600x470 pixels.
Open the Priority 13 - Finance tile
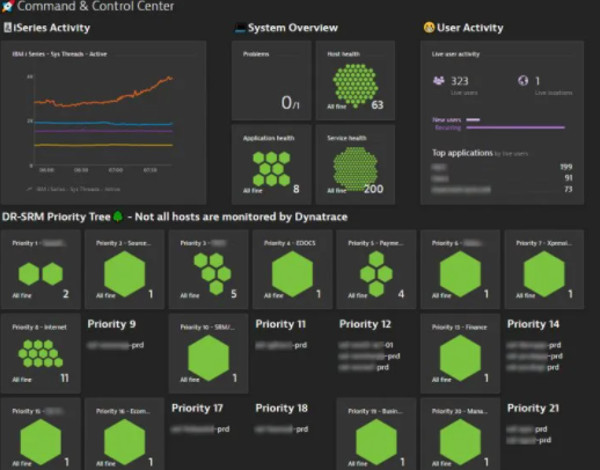(460, 354)
